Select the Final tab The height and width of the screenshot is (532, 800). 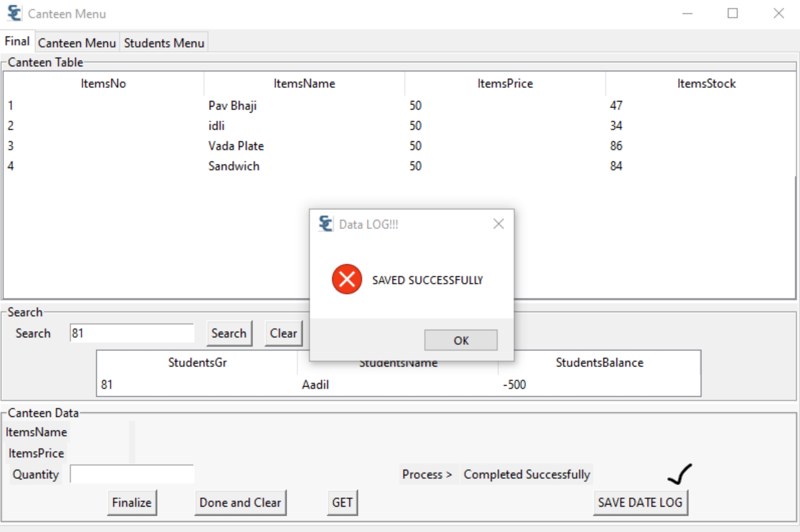[17, 41]
